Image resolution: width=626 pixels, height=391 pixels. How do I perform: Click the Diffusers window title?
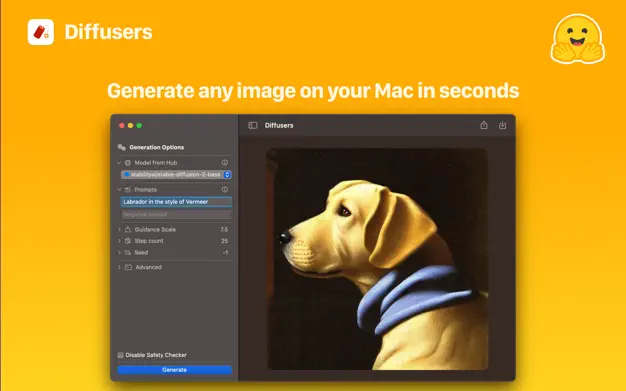tap(279, 125)
